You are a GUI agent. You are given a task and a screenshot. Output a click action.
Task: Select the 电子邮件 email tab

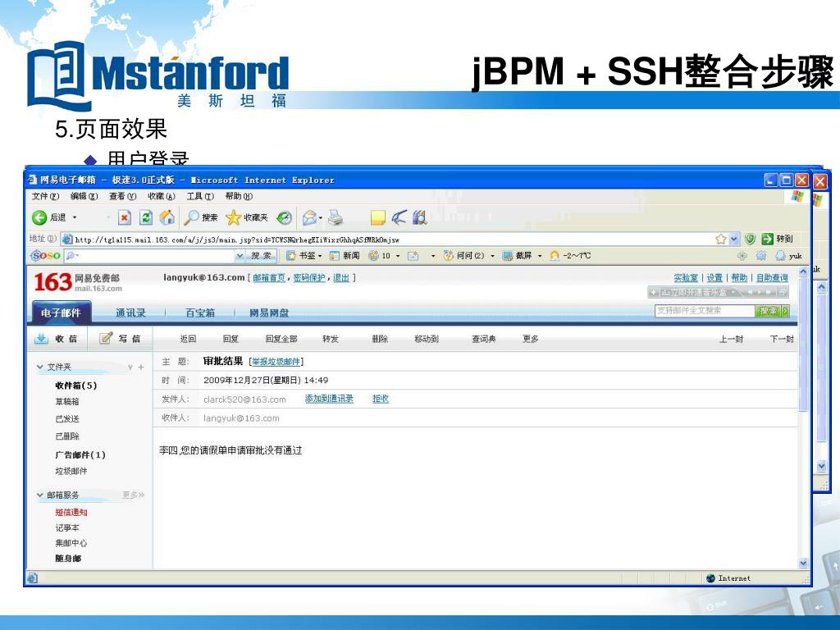[61, 313]
